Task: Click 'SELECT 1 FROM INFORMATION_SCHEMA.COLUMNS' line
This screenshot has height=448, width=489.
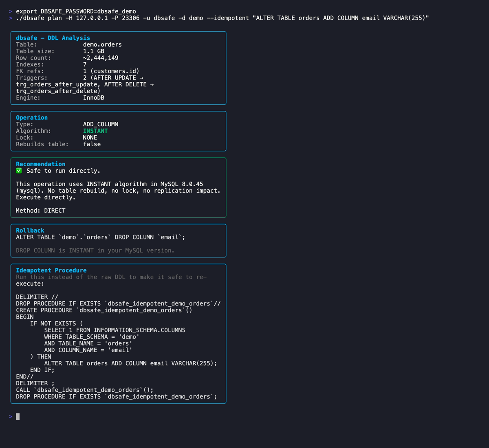Action: [x=115, y=330]
